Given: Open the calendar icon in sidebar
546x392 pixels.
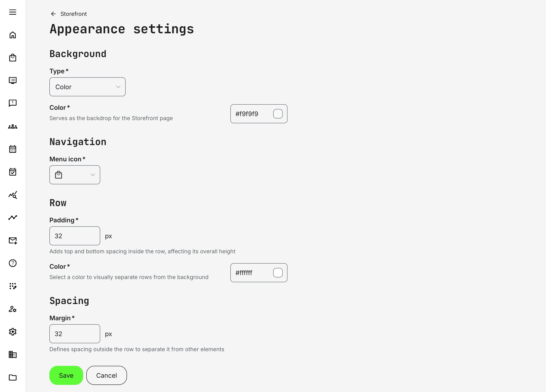Looking at the screenshot, I should tap(13, 149).
